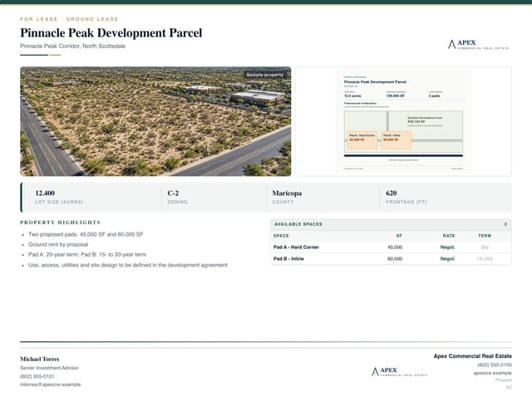Click the '60,000' SF cell for Pad B

395,259
